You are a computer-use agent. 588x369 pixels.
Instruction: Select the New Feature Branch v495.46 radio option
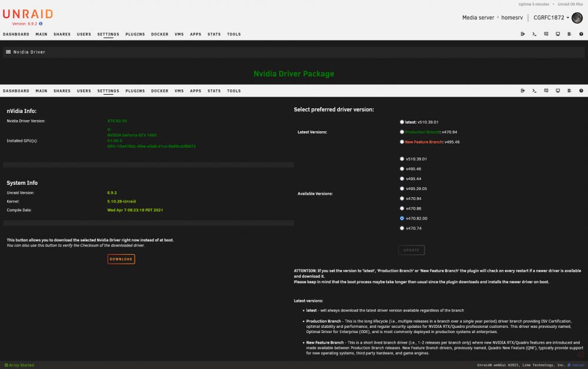[402, 142]
